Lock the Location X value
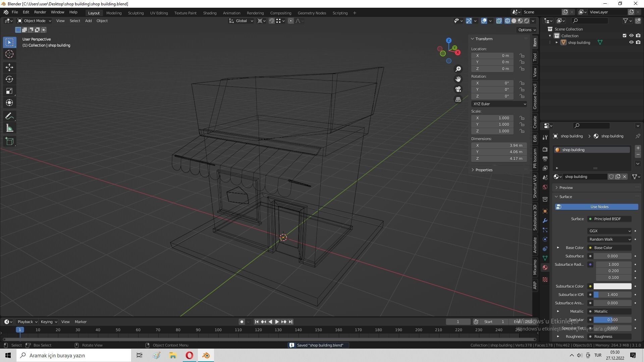644x362 pixels. pos(522,56)
